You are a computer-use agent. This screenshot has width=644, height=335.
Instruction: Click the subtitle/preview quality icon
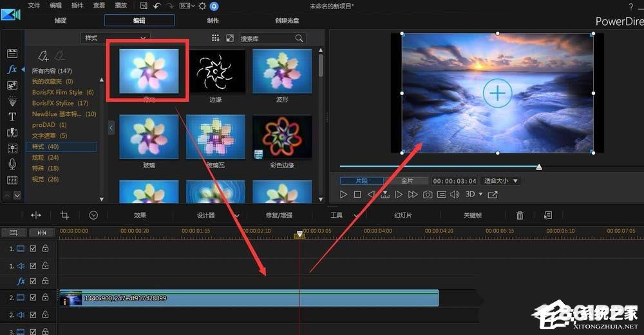click(442, 195)
